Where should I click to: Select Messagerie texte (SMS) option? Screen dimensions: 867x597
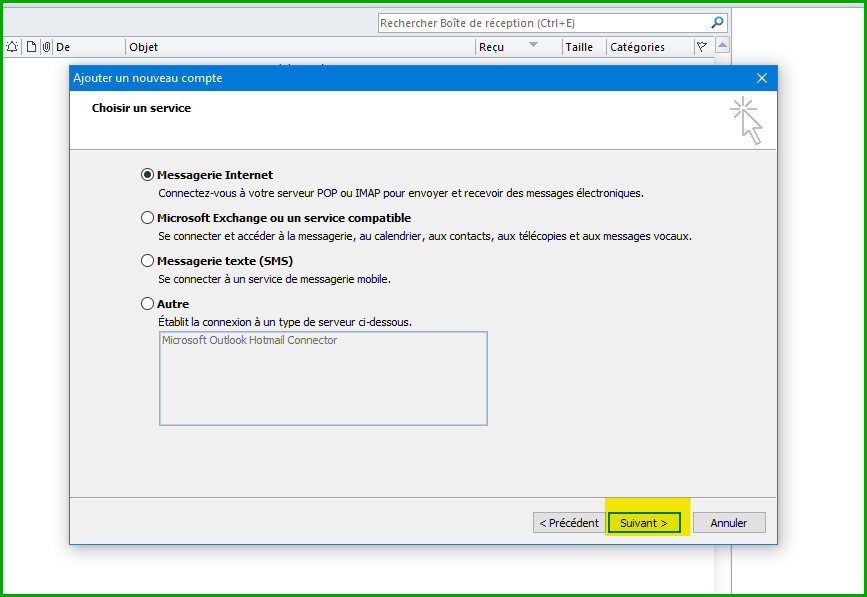pyautogui.click(x=148, y=261)
